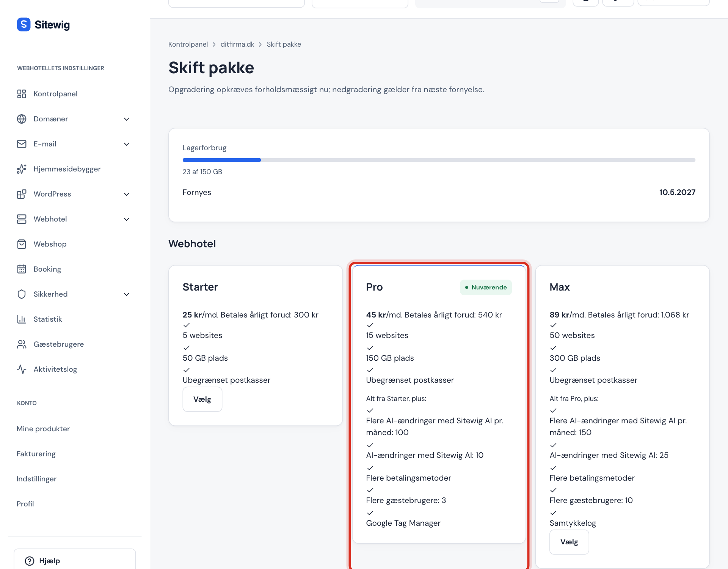Go to Indstillinger in the sidebar
Viewport: 728px width, 569px height.
click(x=36, y=479)
